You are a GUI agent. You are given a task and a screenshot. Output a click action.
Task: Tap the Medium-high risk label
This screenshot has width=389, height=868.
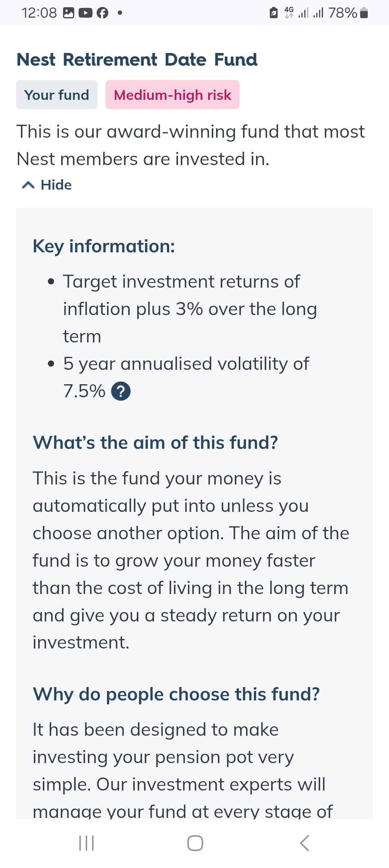[x=172, y=95]
